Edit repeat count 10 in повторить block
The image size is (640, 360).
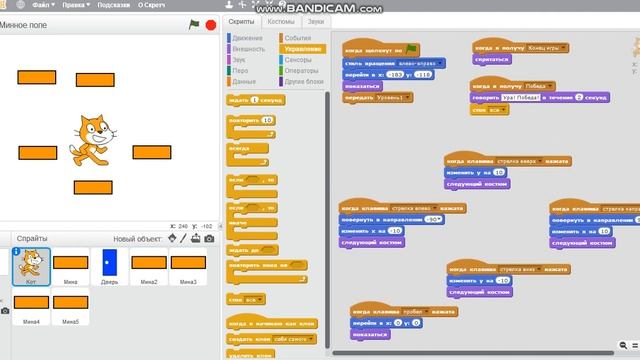pyautogui.click(x=267, y=120)
